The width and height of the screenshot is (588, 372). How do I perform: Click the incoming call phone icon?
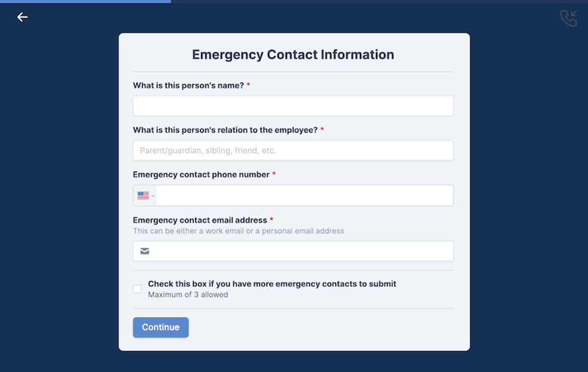click(x=568, y=18)
